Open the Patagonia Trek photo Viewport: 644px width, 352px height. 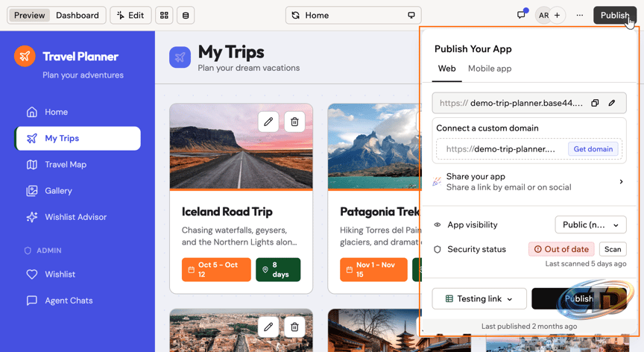[x=375, y=147]
